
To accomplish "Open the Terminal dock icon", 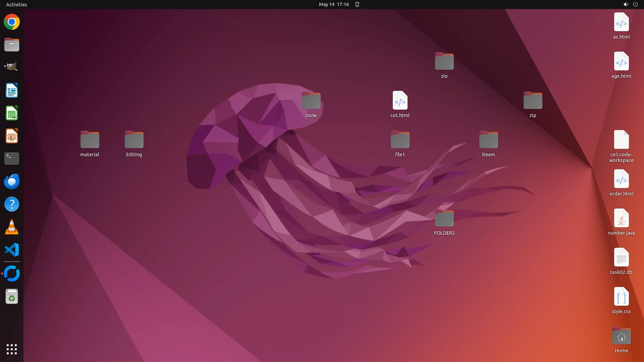I will pos(12,159).
